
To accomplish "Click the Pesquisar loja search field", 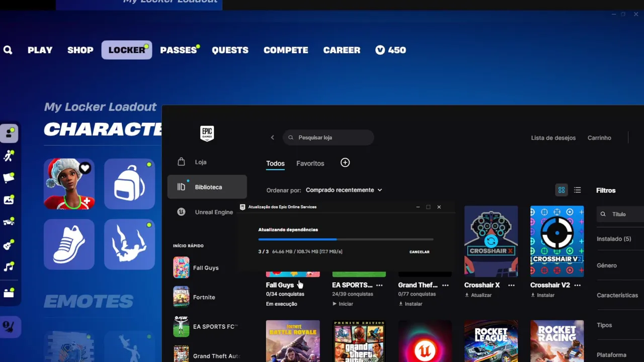I will coord(328,137).
